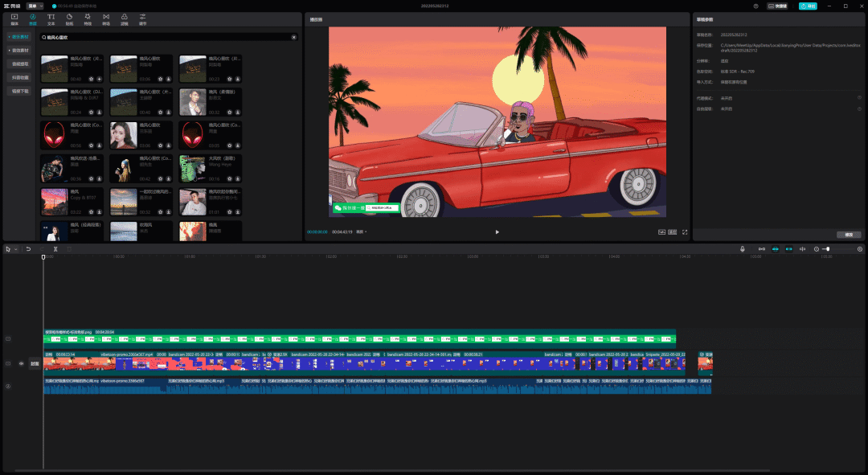Open the keyboard shortcuts button
The image size is (868, 475).
point(778,6)
